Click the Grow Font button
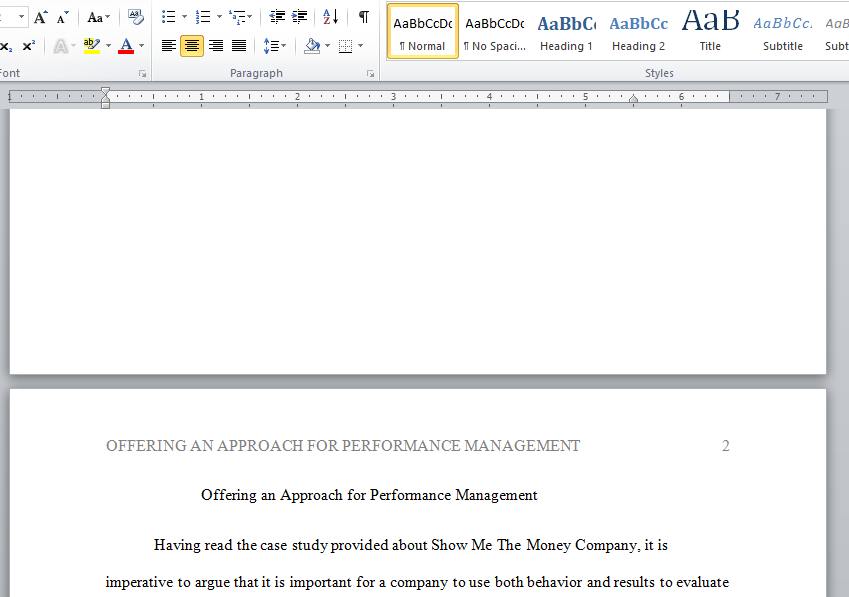The image size is (849, 597). pos(40,17)
